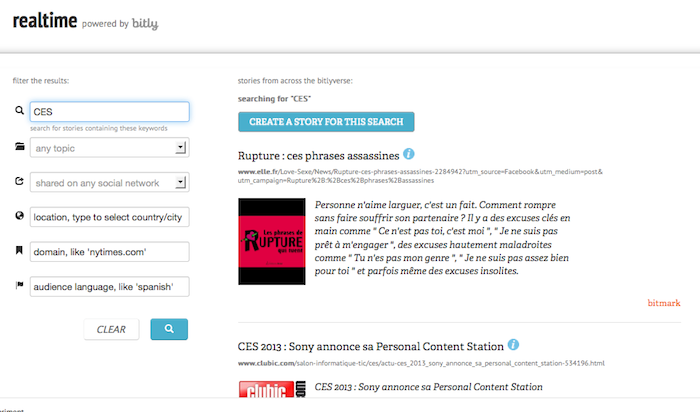Expand the 'any topic' dropdown

(109, 148)
